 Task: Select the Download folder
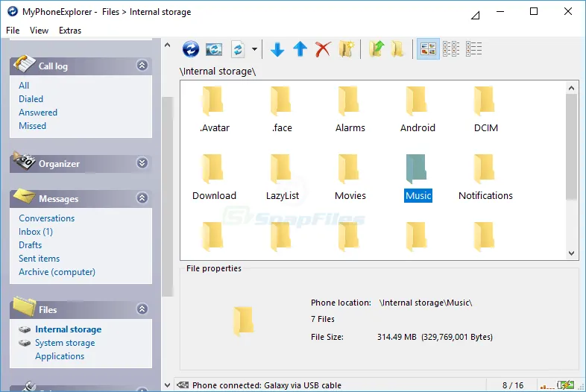coord(214,177)
